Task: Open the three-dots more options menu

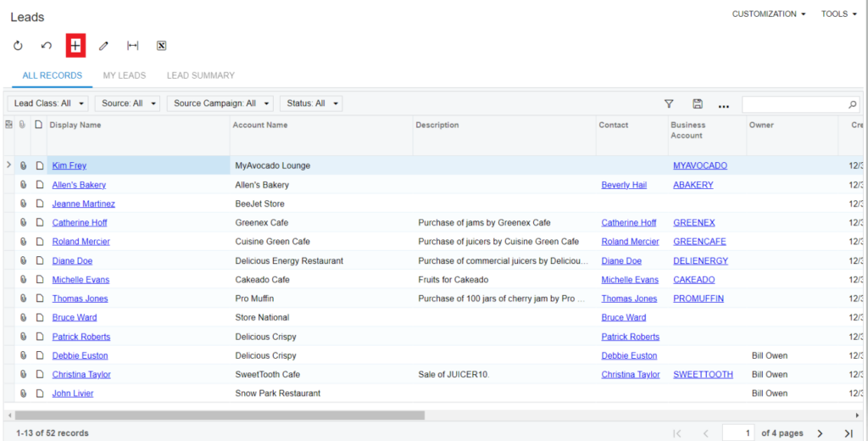Action: click(724, 105)
